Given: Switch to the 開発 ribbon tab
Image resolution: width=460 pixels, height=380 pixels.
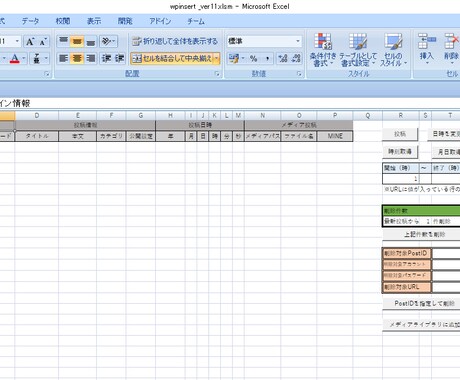Looking at the screenshot, I should tap(125, 21).
